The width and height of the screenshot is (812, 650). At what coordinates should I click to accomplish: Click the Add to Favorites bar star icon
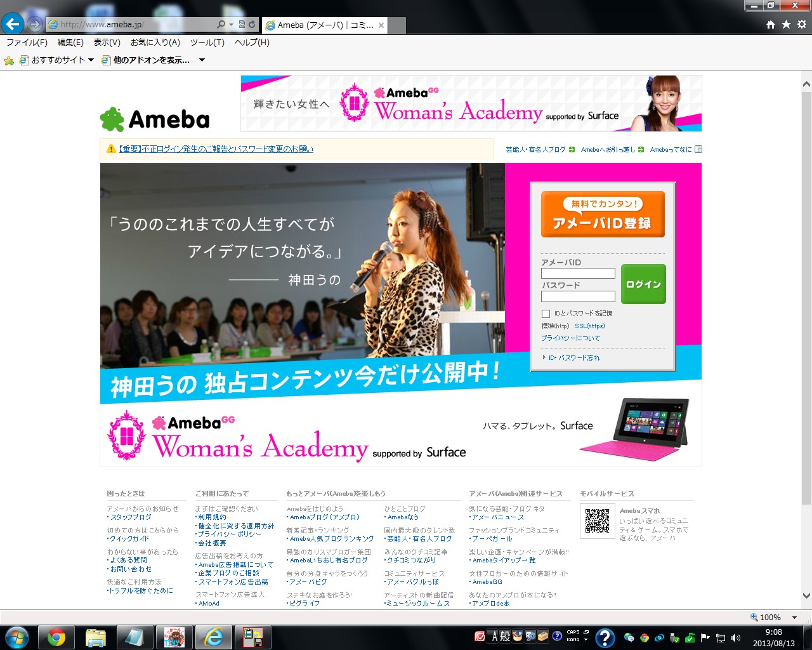click(x=9, y=60)
